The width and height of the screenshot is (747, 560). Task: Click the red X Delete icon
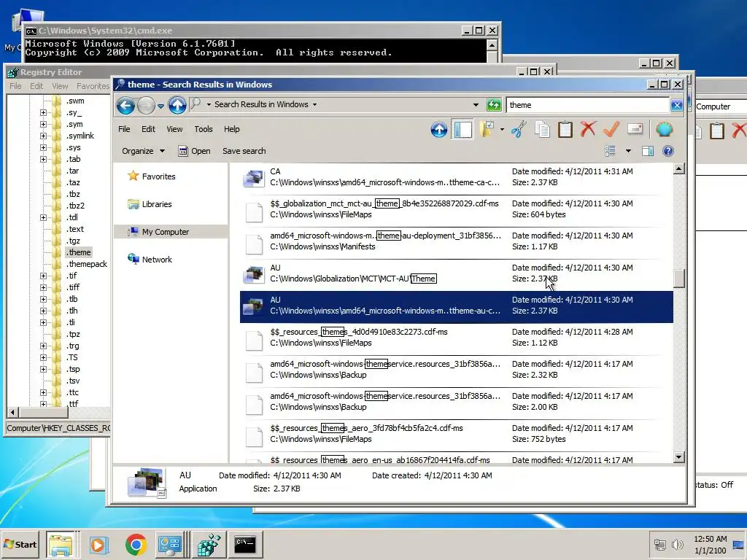[588, 129]
